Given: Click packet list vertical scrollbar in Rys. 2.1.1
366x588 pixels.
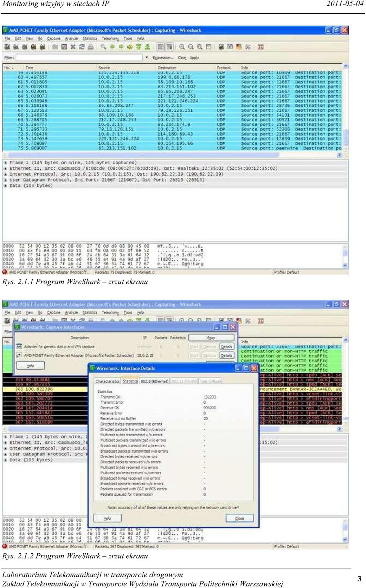Looking at the screenshot, I should [346, 108].
